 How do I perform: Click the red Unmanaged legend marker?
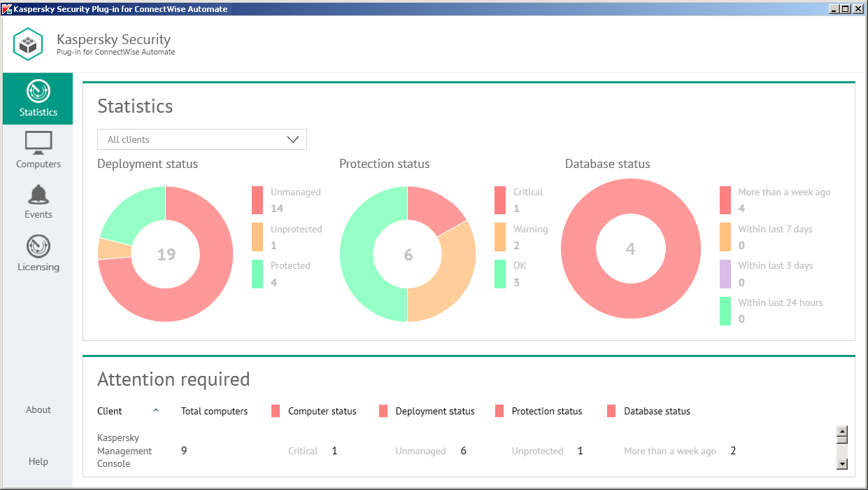[x=256, y=199]
